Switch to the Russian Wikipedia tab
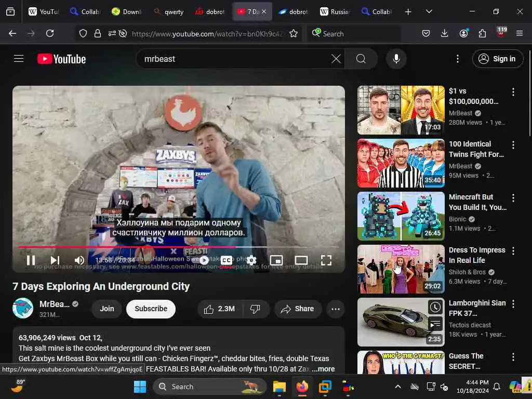Viewport: 532px width, 399px height. pyautogui.click(x=335, y=12)
